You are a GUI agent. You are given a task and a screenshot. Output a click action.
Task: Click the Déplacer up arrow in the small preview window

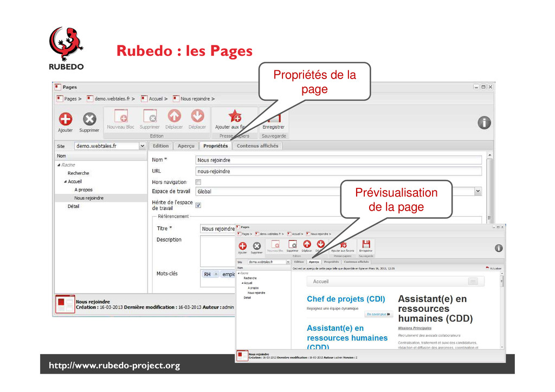click(307, 244)
